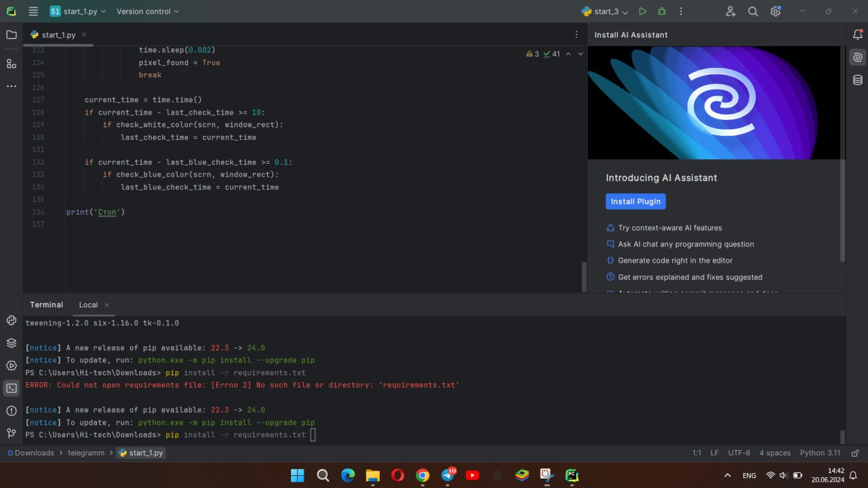
Task: Expand the Version control dropdown
Action: point(148,12)
